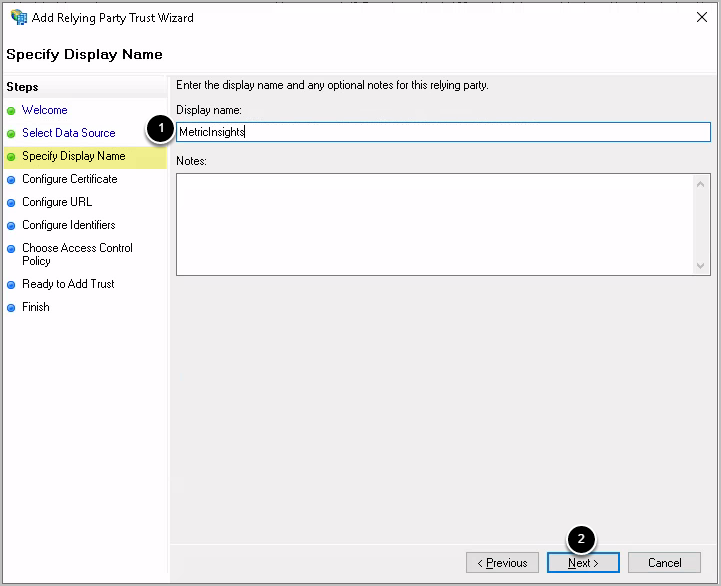
Task: Focus the Display name input field
Action: pyautogui.click(x=443, y=132)
